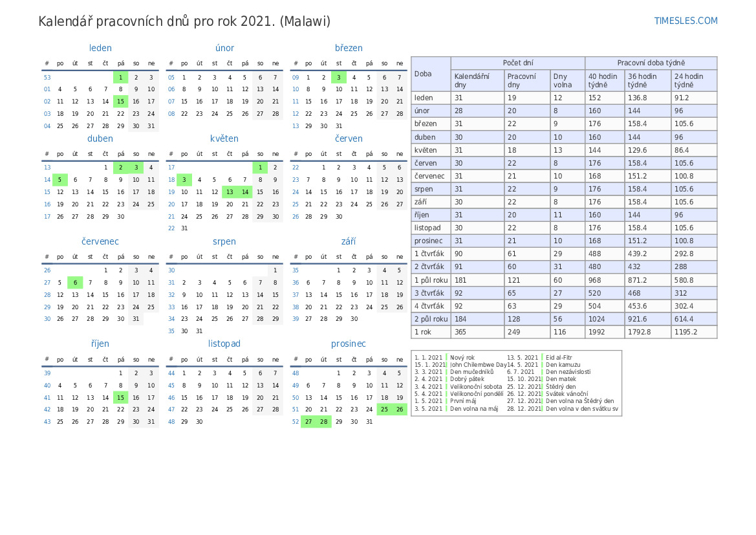The width and height of the screenshot is (756, 535).
Task: Click the 'Doba' column header
Action: point(431,74)
